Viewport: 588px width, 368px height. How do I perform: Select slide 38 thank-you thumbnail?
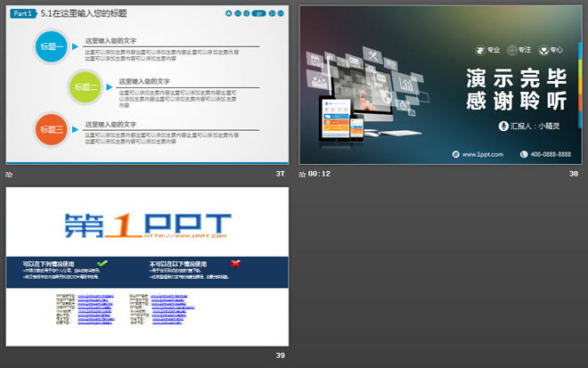(440, 85)
